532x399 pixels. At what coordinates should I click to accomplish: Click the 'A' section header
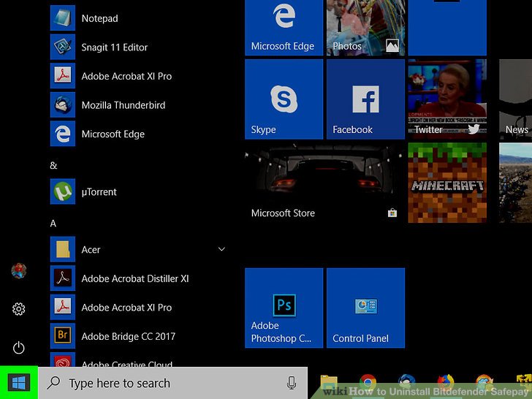click(x=53, y=224)
